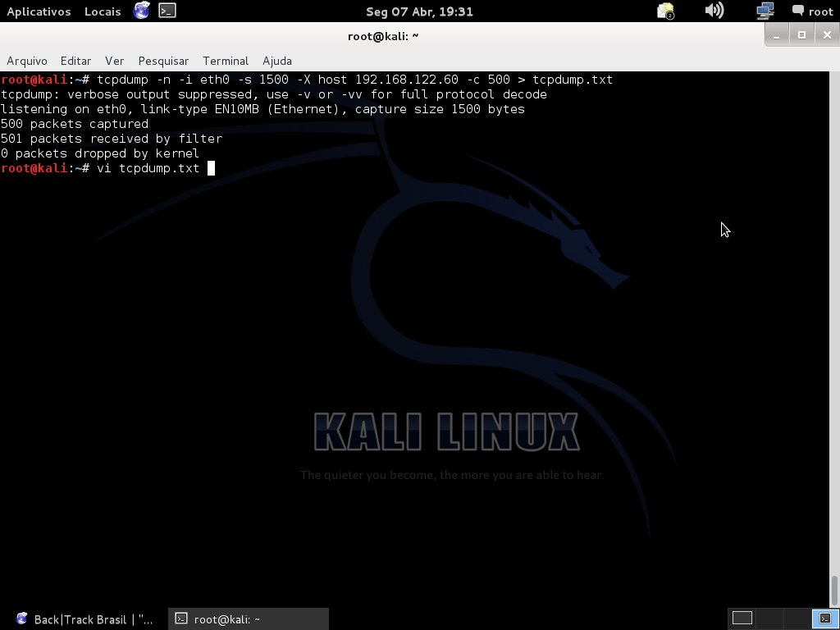Click the root@kali: ~ window title
840x630 pixels.
pyautogui.click(x=383, y=36)
